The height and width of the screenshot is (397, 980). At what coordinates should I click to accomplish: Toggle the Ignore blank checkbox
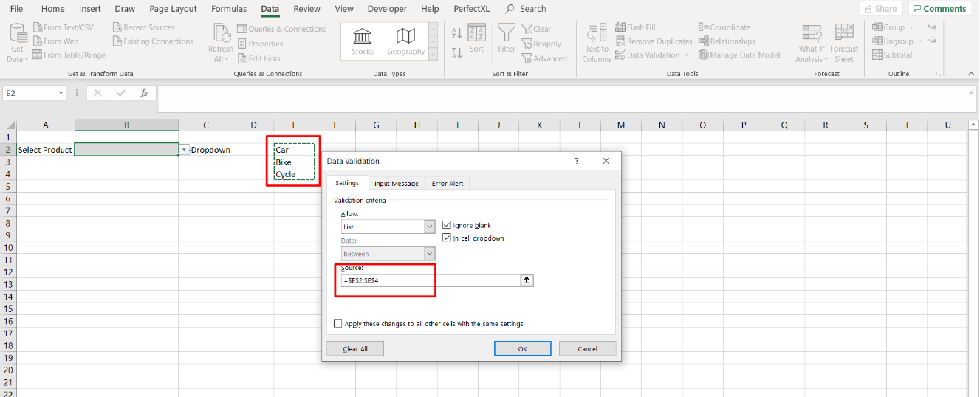447,225
